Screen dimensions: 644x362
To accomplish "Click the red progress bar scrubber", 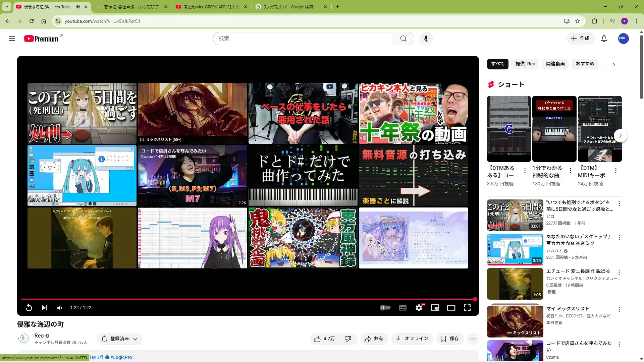I will pyautogui.click(x=475, y=299).
